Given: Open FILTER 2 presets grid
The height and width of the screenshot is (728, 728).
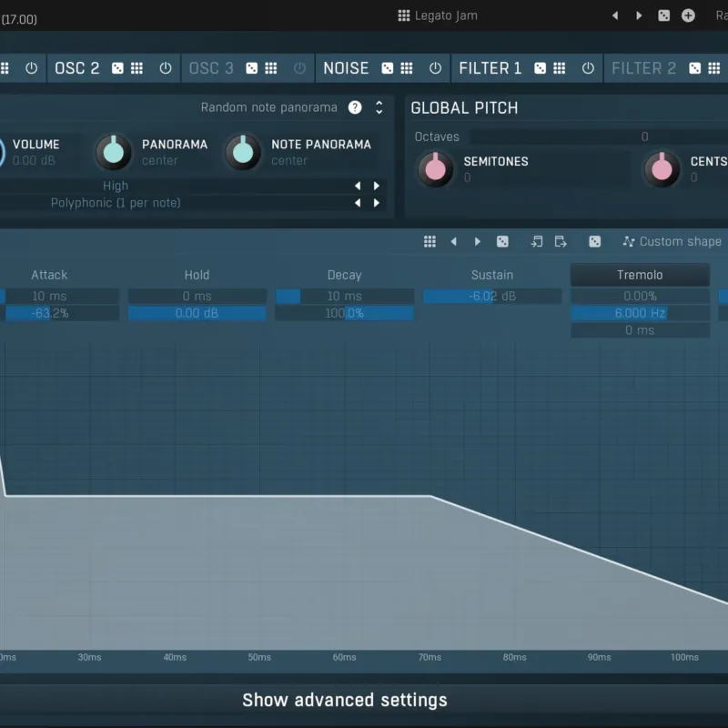Looking at the screenshot, I should [713, 68].
